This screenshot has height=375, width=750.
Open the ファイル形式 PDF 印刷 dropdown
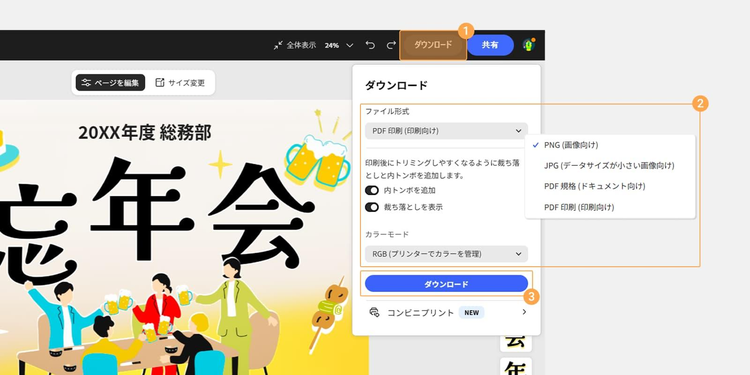pos(446,131)
